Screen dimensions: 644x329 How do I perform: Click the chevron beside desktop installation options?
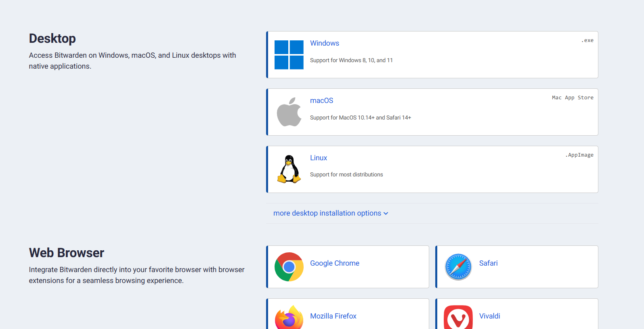(386, 214)
